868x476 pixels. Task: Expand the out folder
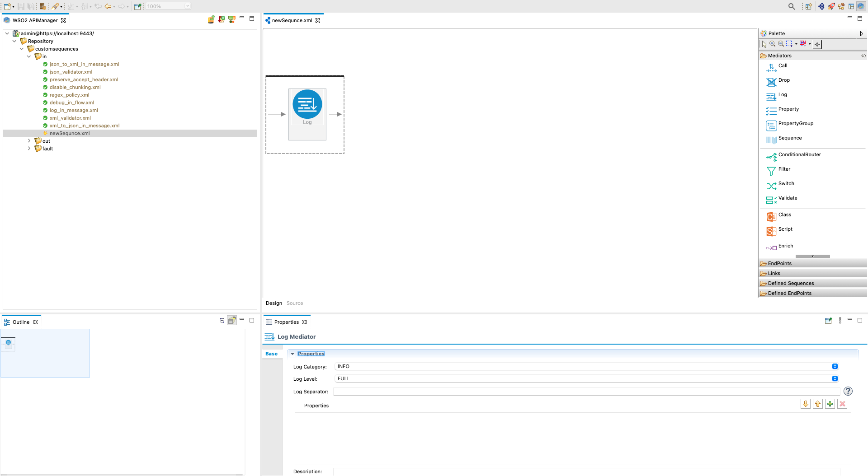coord(29,140)
